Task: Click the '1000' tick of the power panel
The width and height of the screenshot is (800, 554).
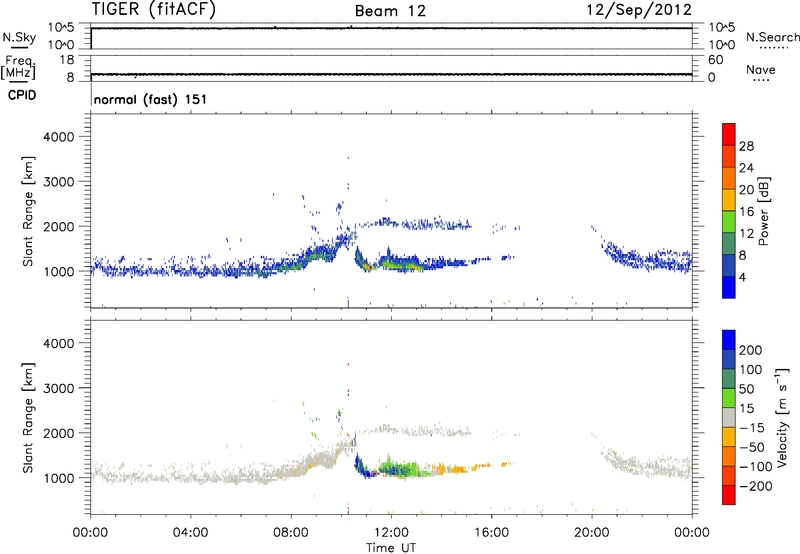Action: (x=59, y=271)
